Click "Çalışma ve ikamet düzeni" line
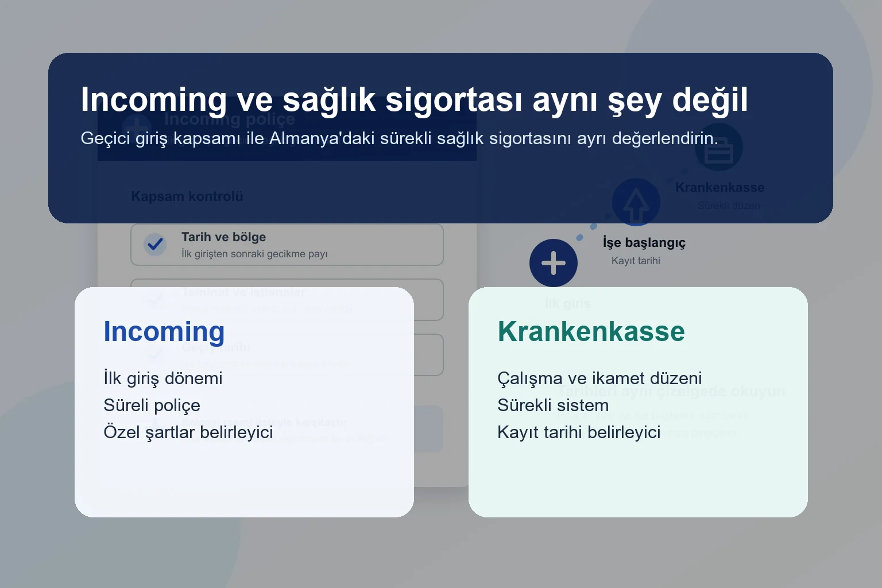The height and width of the screenshot is (588, 882). tap(600, 378)
